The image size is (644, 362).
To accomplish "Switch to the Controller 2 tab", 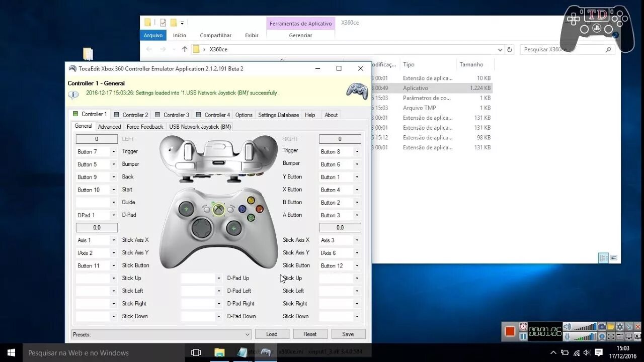I will pos(131,115).
